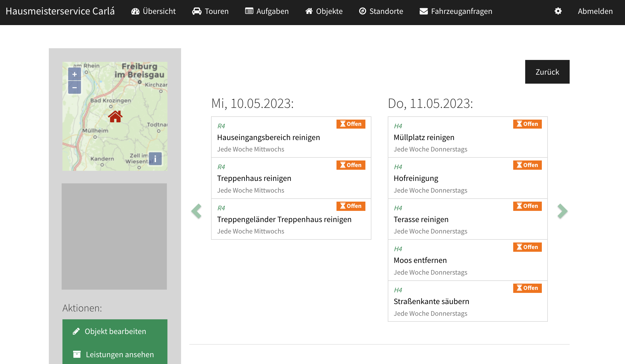Click Offen status on Treppenhaus reinigen
625x364 pixels.
[351, 165]
